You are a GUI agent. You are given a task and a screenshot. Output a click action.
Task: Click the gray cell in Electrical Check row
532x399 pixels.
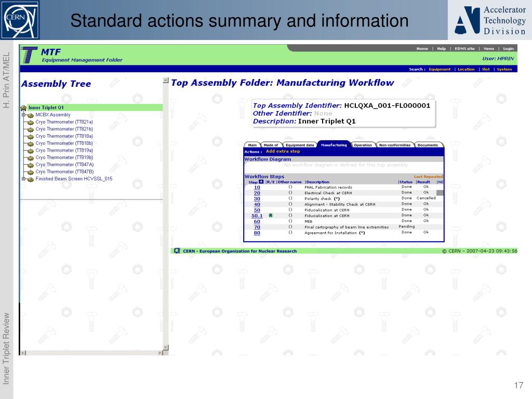point(440,193)
